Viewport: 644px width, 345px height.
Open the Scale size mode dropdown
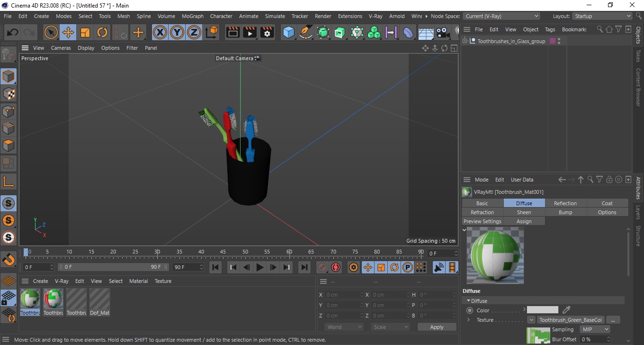tap(391, 327)
